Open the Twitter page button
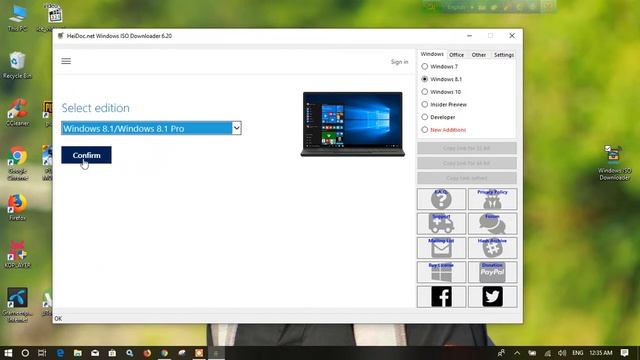640x360 pixels. click(492, 297)
